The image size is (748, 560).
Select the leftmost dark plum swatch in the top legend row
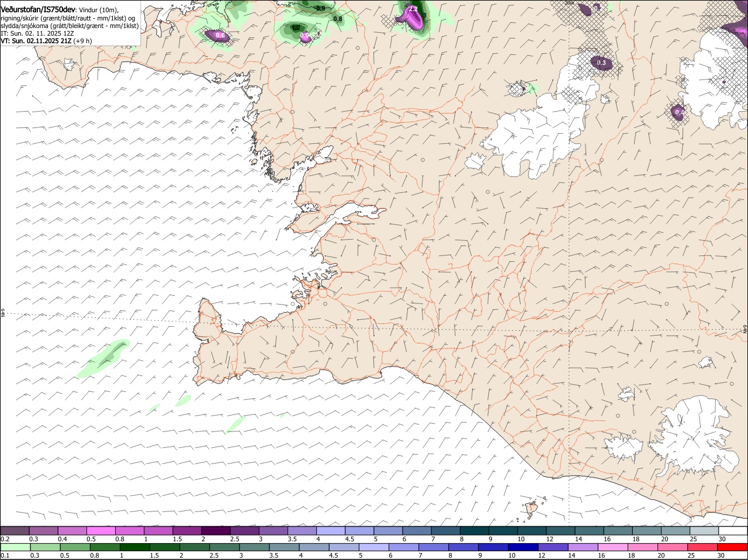pos(15,530)
